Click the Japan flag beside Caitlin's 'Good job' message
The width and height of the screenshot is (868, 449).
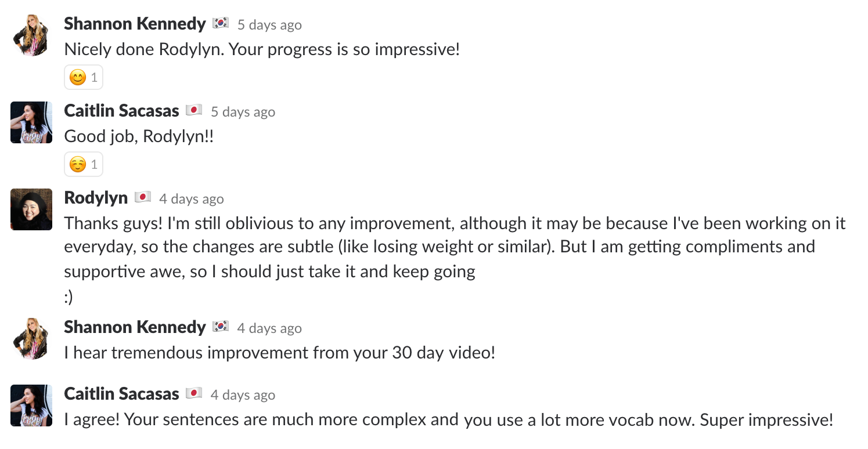point(194,110)
